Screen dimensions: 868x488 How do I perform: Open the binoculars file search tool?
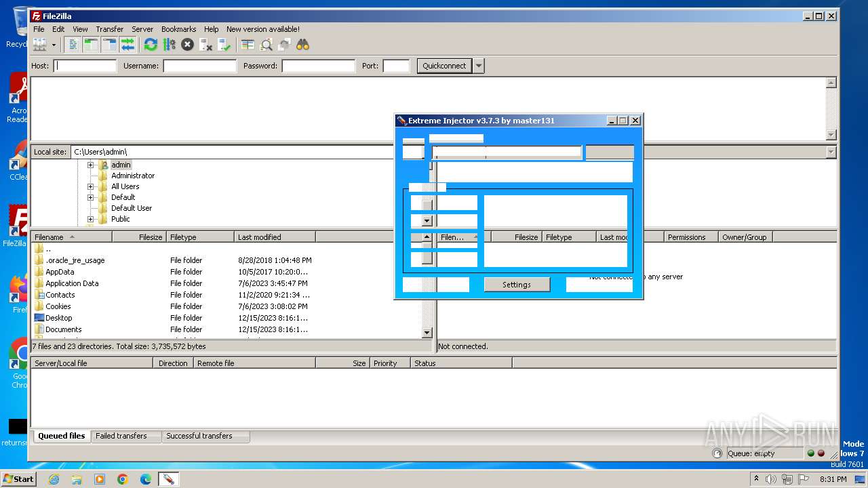[302, 45]
